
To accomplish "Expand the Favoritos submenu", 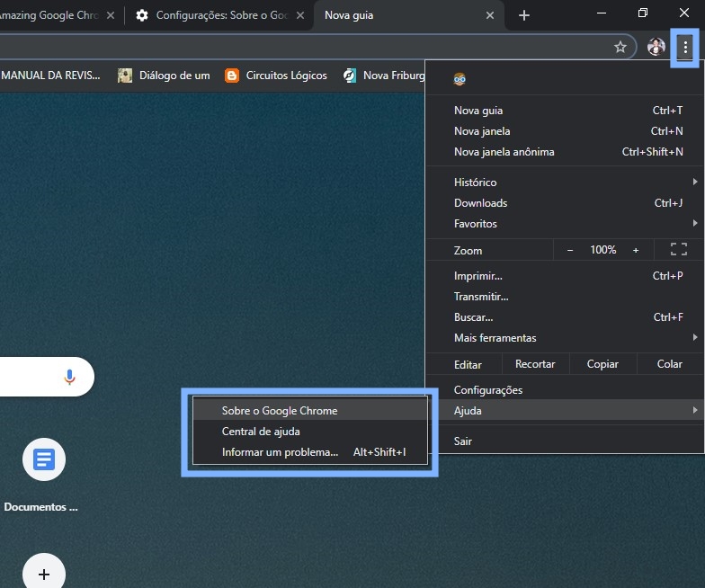I will (x=565, y=223).
